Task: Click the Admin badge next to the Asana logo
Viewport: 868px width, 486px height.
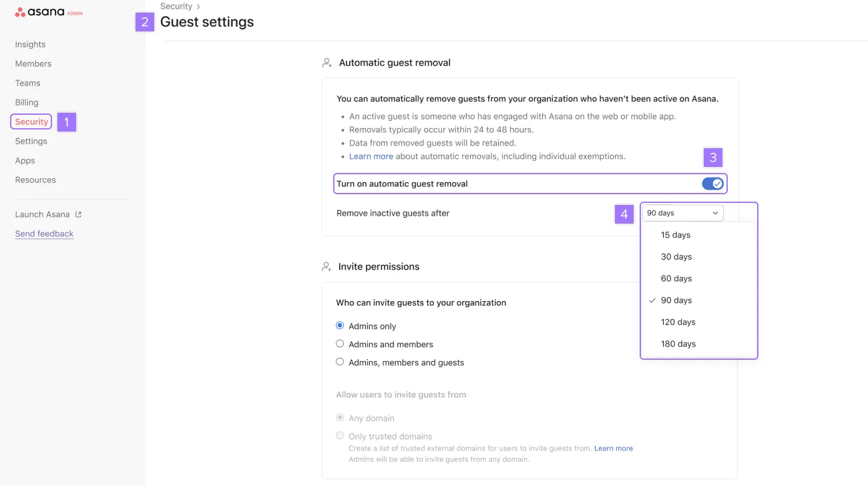Action: point(75,13)
